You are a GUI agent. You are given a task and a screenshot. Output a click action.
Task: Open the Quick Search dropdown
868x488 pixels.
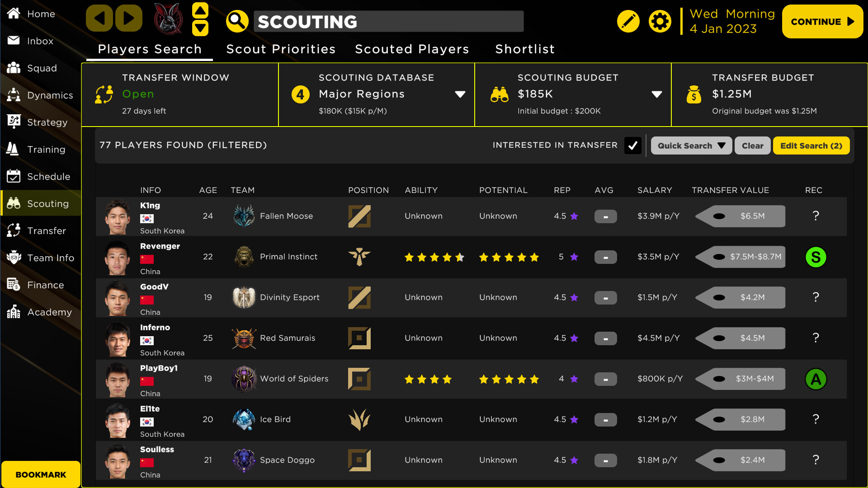tap(691, 145)
